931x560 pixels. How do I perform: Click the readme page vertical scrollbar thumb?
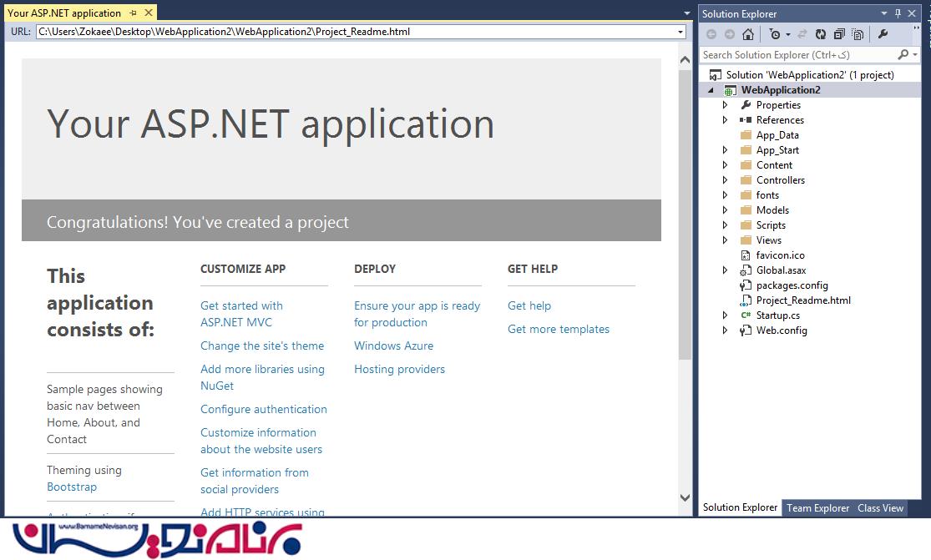[x=685, y=209]
